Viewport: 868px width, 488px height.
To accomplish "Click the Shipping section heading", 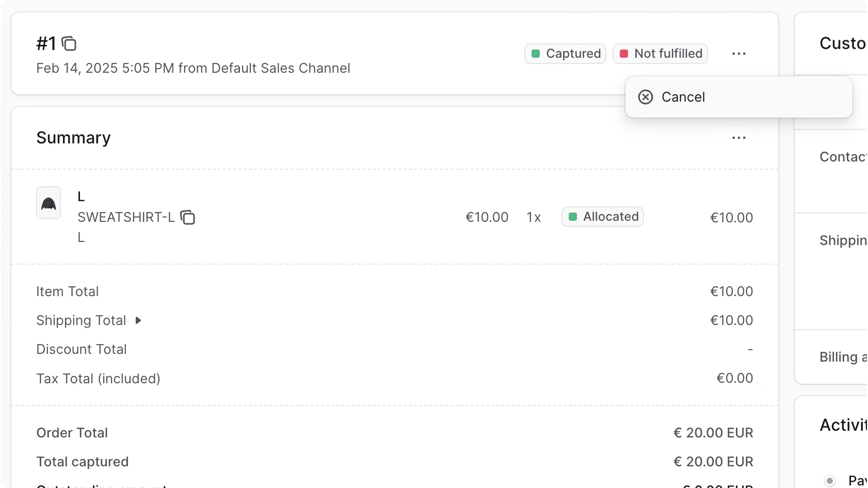I will tap(843, 240).
